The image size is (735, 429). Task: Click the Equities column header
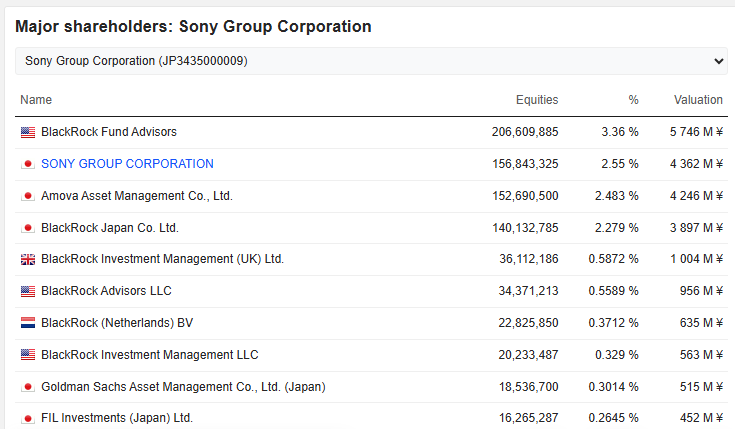[x=537, y=100]
